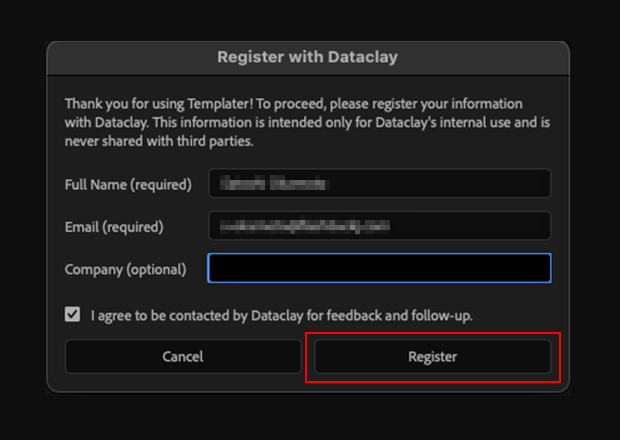Toggle the Dataclay feedback and follow-up checkbox
Viewport: 620px width, 440px height.
[x=73, y=314]
